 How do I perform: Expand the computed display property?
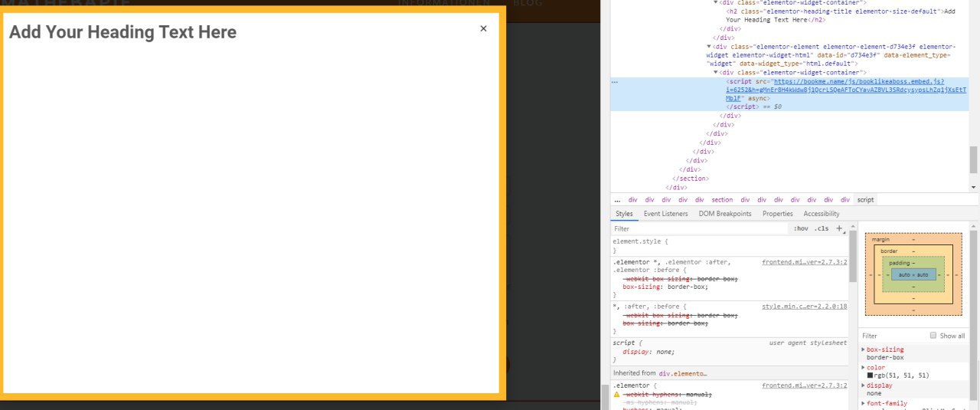(x=864, y=385)
